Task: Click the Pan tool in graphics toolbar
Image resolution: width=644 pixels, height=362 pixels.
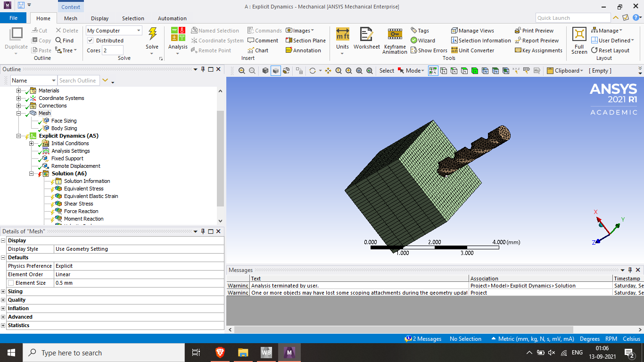Action: 328,71
